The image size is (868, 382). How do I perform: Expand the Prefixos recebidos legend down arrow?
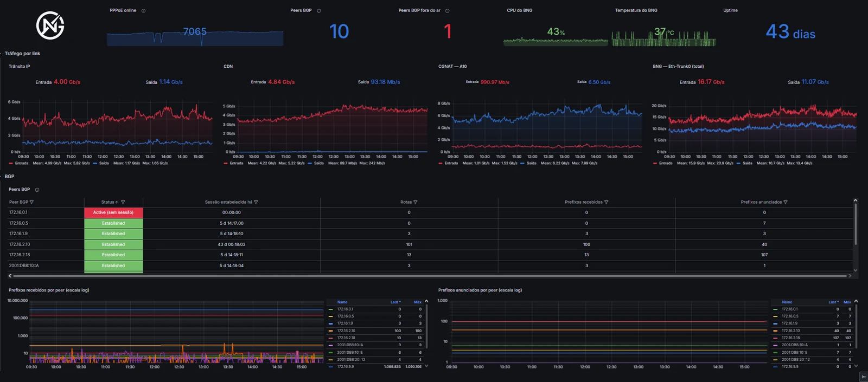[426, 366]
